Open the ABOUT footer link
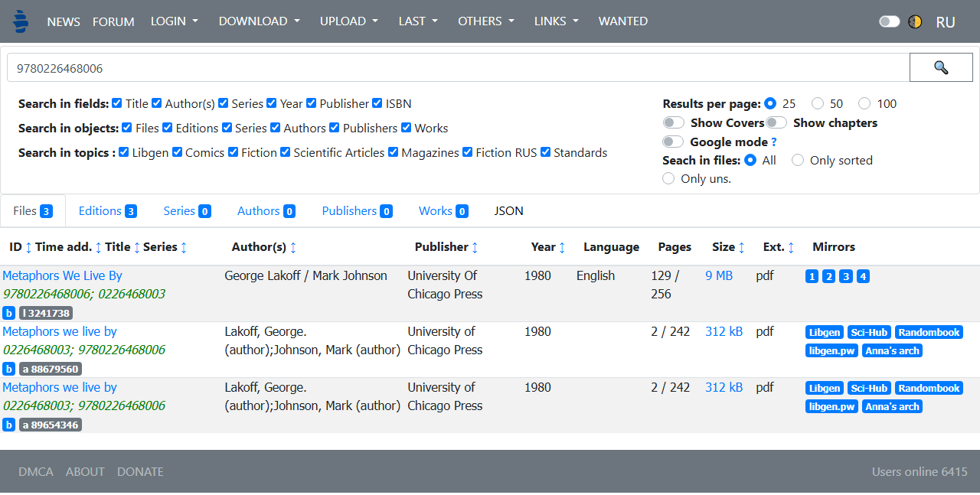Viewport: 980px width, 495px height. pos(85,471)
